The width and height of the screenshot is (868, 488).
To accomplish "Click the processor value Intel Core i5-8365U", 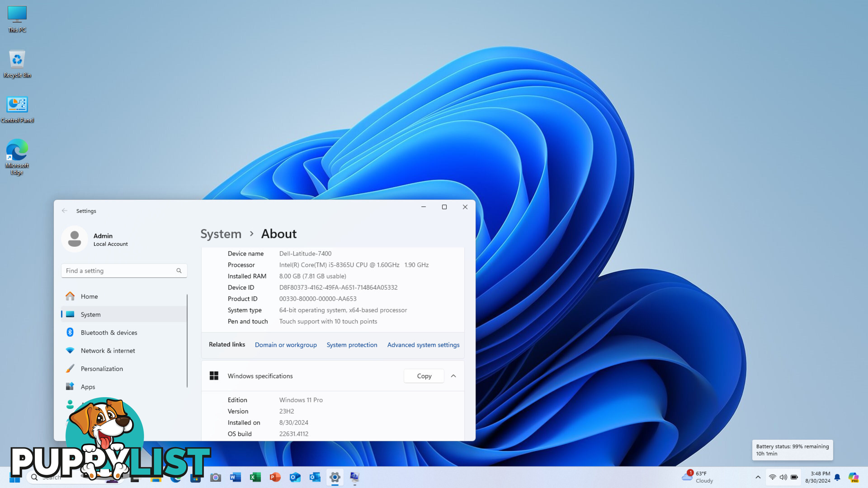I will (x=354, y=265).
